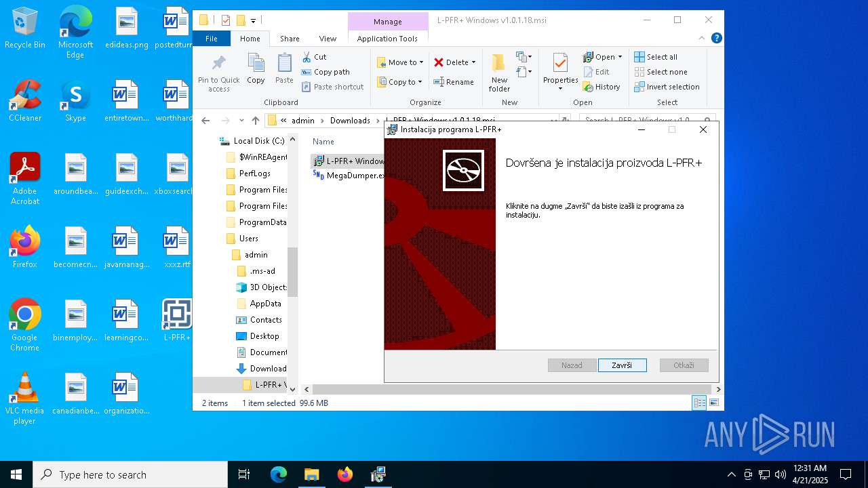Select the Adobe Acrobat desktop icon
This screenshot has width=868, height=488.
(x=25, y=179)
